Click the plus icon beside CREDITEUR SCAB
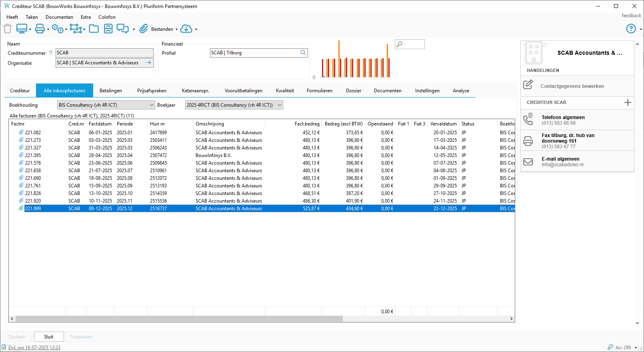Viewport: 644px width, 352px height. 628,103
